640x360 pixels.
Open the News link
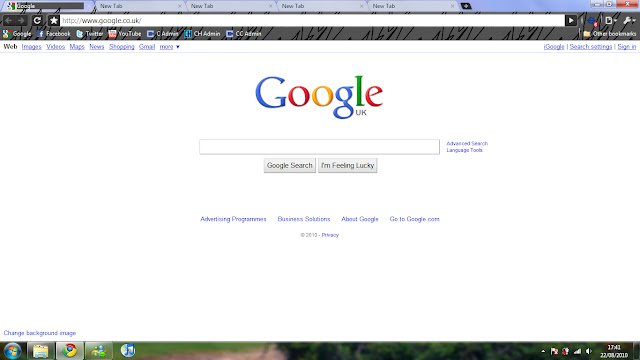coord(97,47)
